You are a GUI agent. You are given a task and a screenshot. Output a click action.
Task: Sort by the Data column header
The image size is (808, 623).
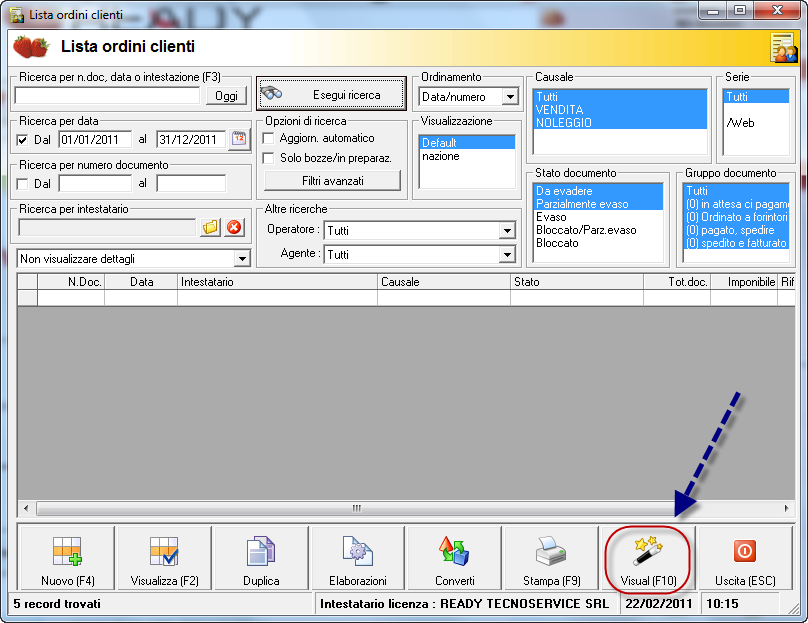tap(141, 282)
